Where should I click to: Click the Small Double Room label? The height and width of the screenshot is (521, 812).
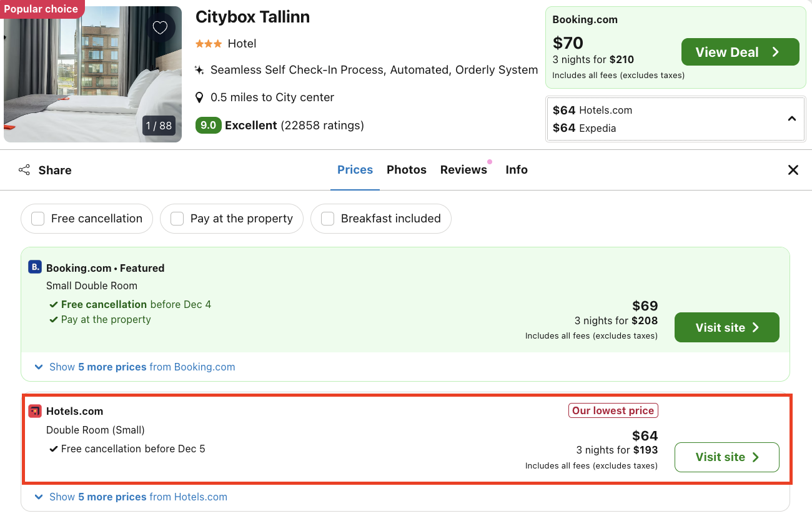click(x=92, y=285)
